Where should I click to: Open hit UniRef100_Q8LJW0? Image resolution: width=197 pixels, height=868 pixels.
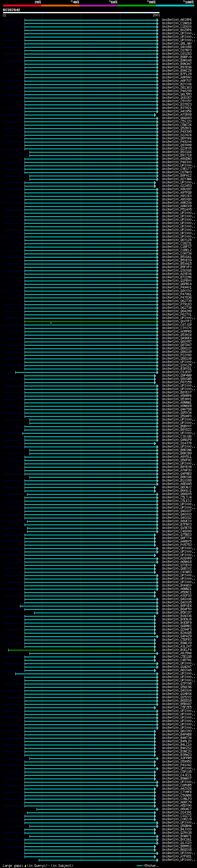tap(177, 43)
